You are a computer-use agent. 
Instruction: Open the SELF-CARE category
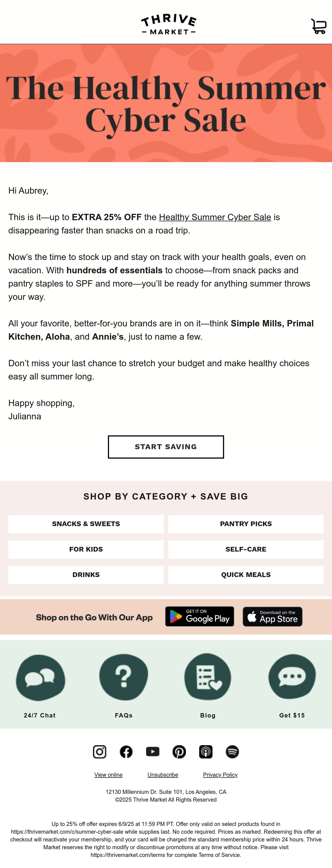246,549
